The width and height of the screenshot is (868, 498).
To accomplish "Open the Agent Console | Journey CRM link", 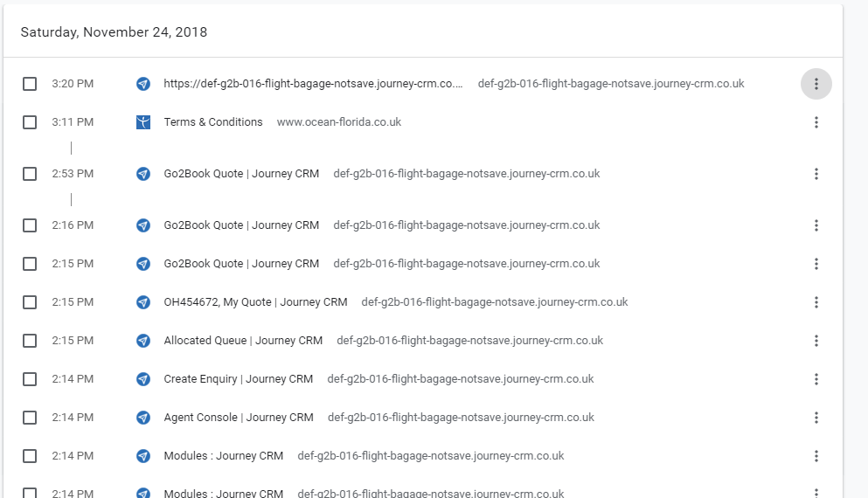I will click(238, 418).
